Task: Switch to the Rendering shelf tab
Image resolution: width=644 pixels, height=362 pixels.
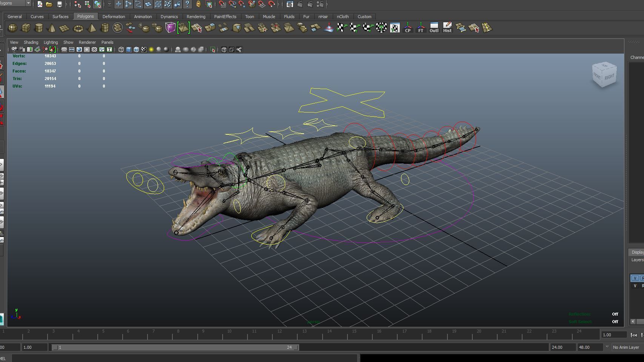Action: pos(196,17)
